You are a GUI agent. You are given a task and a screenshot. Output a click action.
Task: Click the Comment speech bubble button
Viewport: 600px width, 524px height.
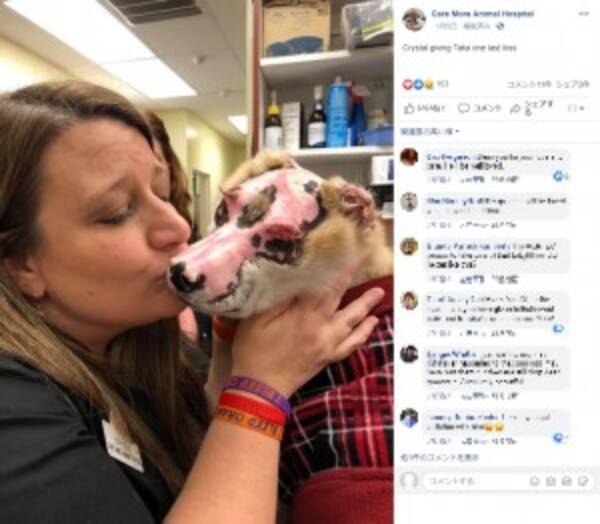pyautogui.click(x=479, y=109)
